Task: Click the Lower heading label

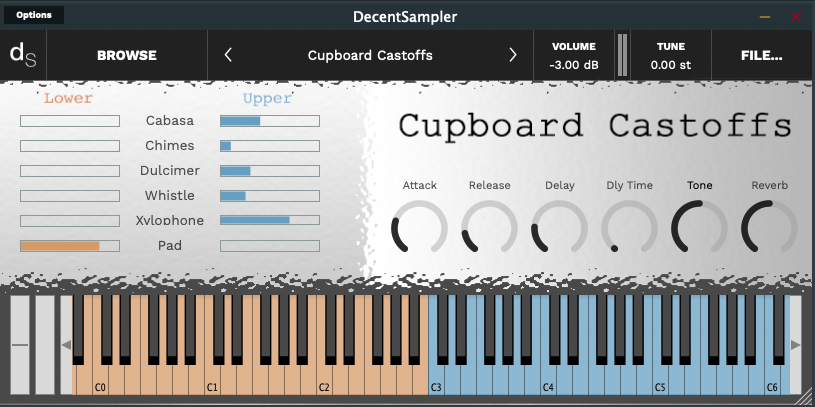Action: pyautogui.click(x=68, y=98)
